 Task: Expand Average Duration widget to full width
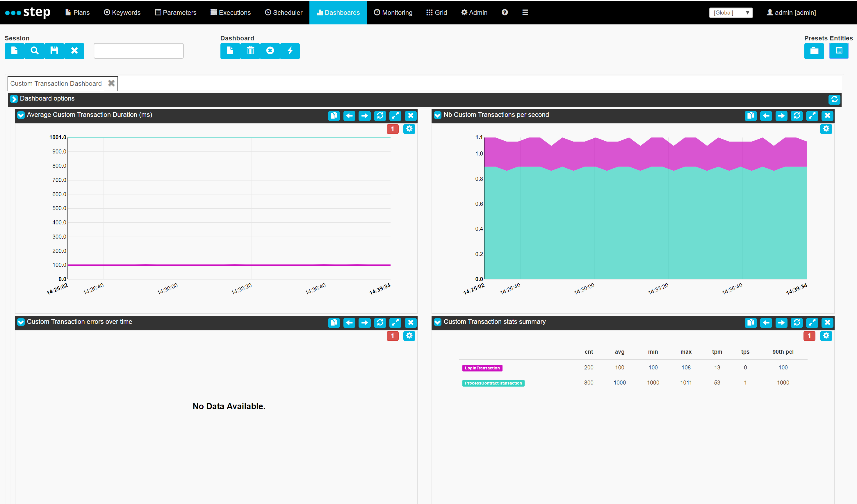[x=395, y=116]
